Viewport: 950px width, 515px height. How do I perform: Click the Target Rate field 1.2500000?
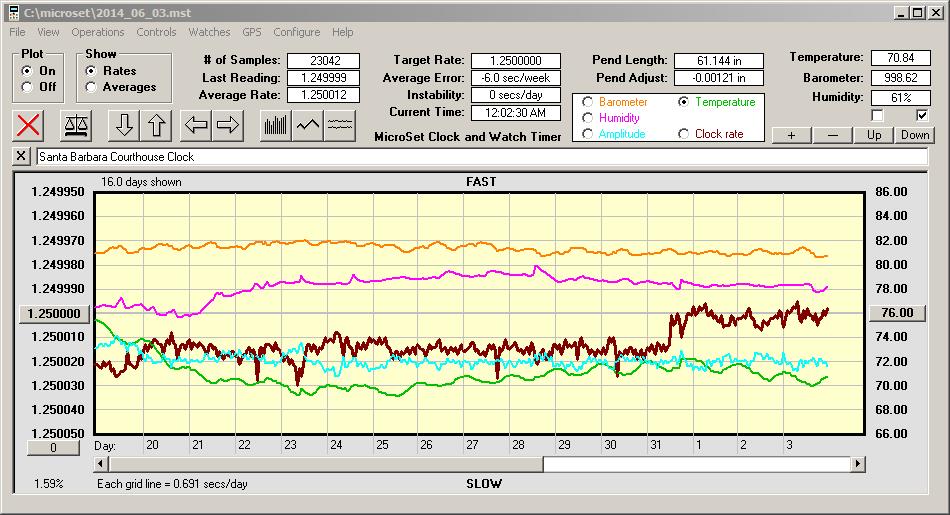(x=516, y=61)
